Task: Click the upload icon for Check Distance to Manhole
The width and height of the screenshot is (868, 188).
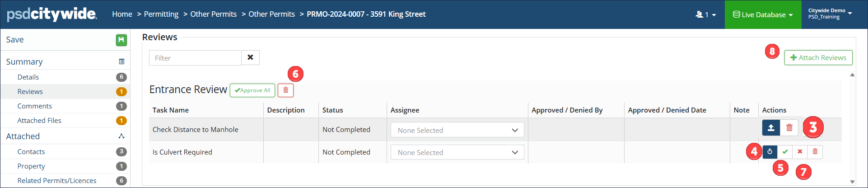Action: [x=771, y=128]
